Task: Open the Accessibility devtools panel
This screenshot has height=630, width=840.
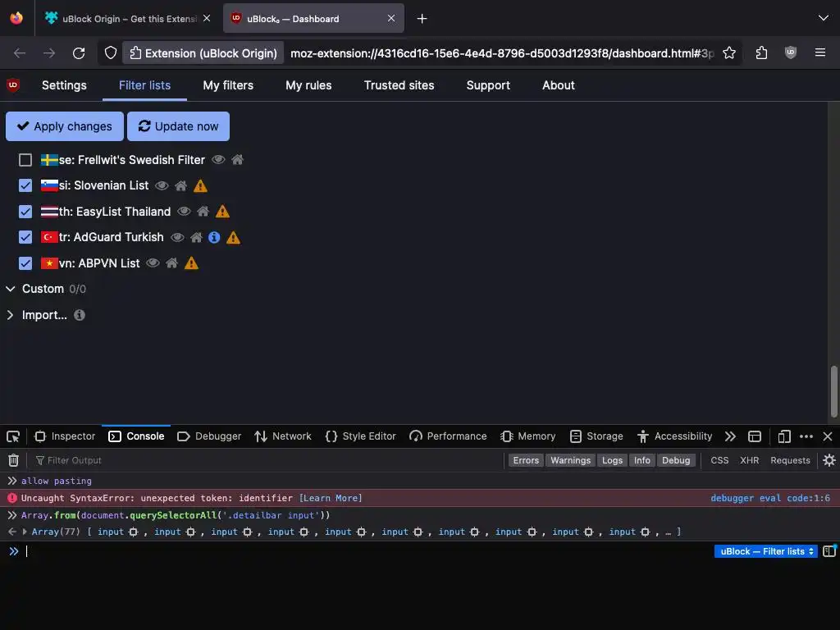Action: coord(674,436)
